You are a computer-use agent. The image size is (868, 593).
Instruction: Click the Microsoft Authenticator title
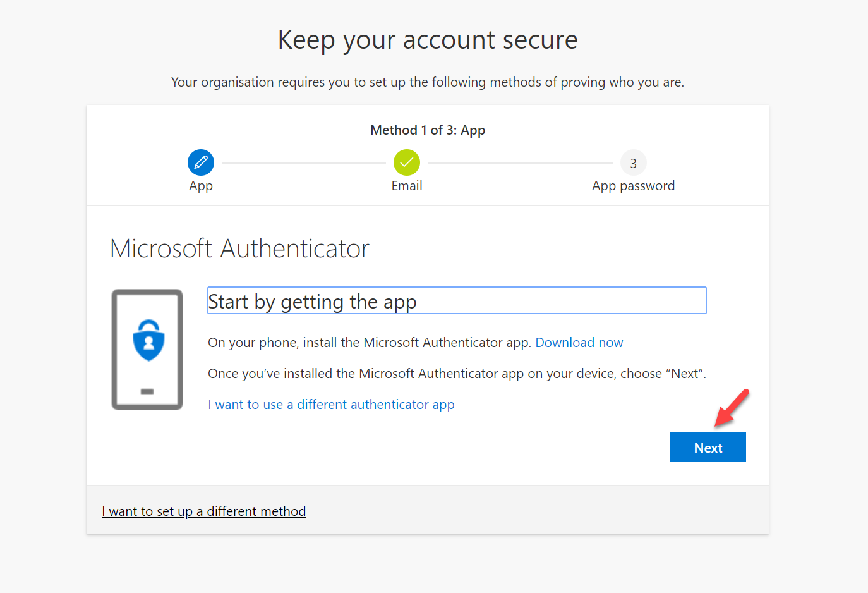click(239, 248)
